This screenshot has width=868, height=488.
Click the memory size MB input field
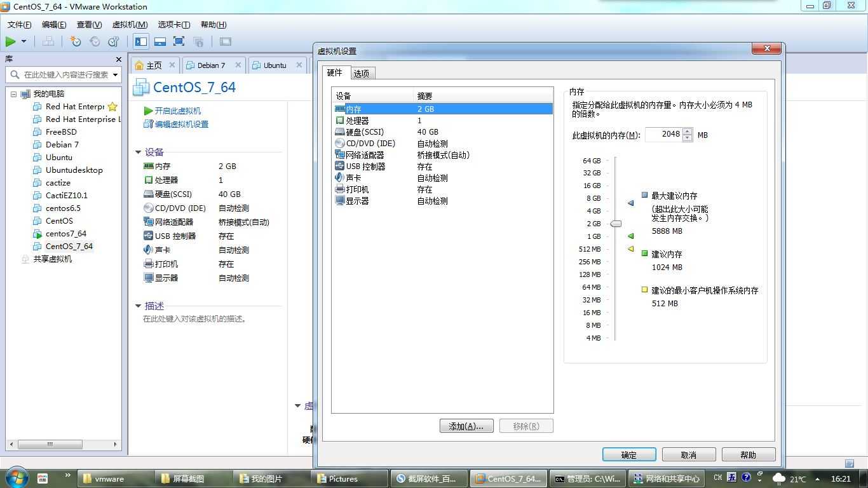[663, 134]
